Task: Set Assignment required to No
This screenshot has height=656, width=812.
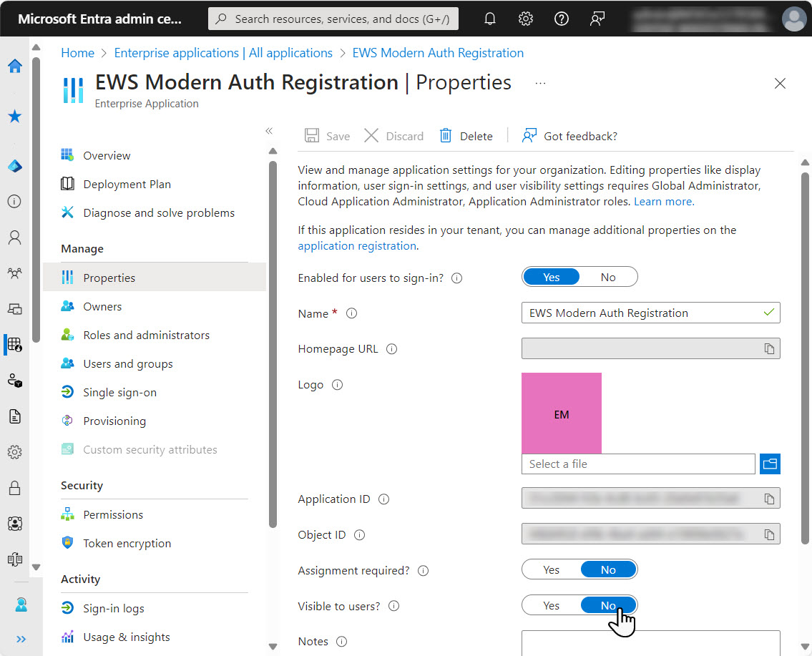Action: (x=608, y=569)
